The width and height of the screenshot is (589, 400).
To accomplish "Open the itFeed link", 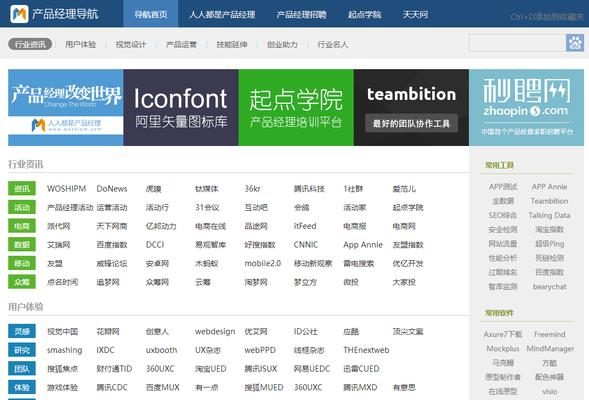I will (x=305, y=226).
